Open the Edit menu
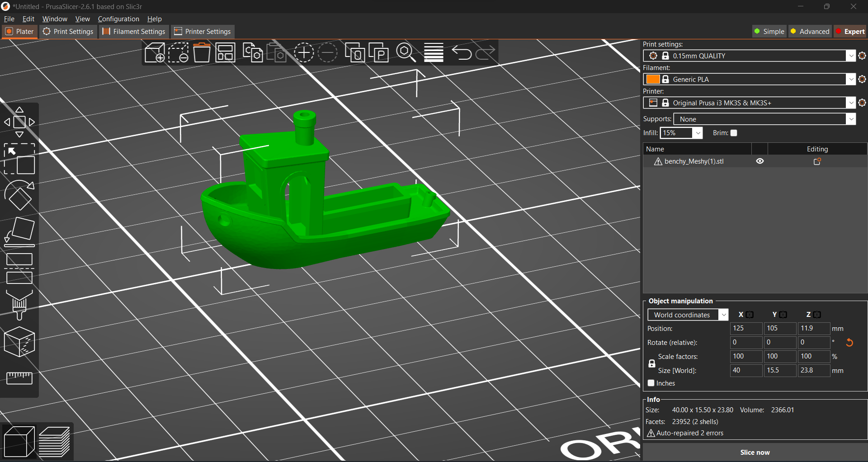This screenshot has width=868, height=462. coord(28,19)
